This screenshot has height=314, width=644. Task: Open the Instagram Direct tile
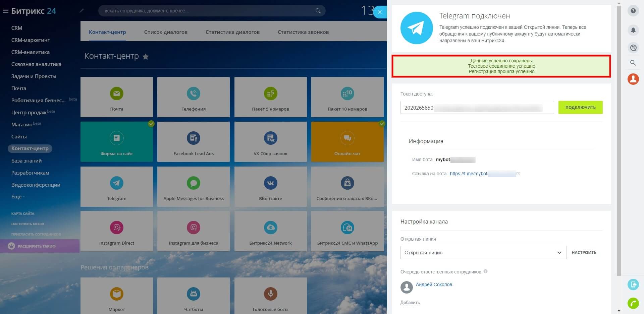(x=116, y=231)
